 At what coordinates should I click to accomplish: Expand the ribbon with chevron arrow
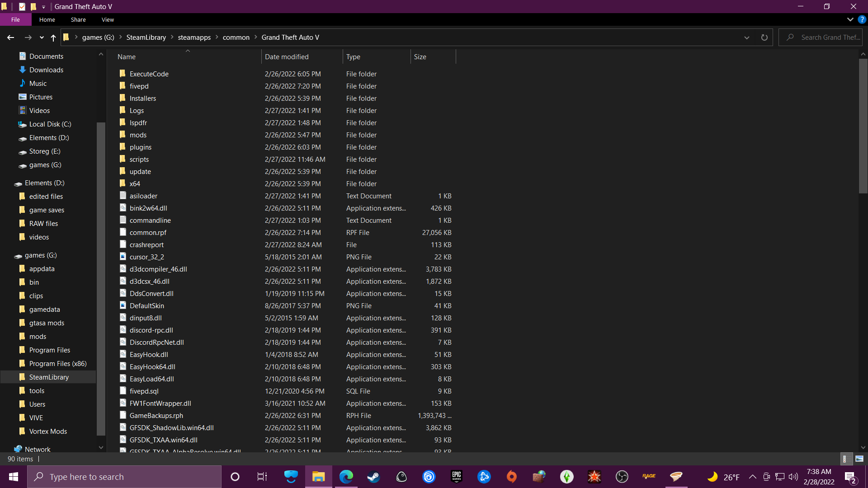pos(850,19)
